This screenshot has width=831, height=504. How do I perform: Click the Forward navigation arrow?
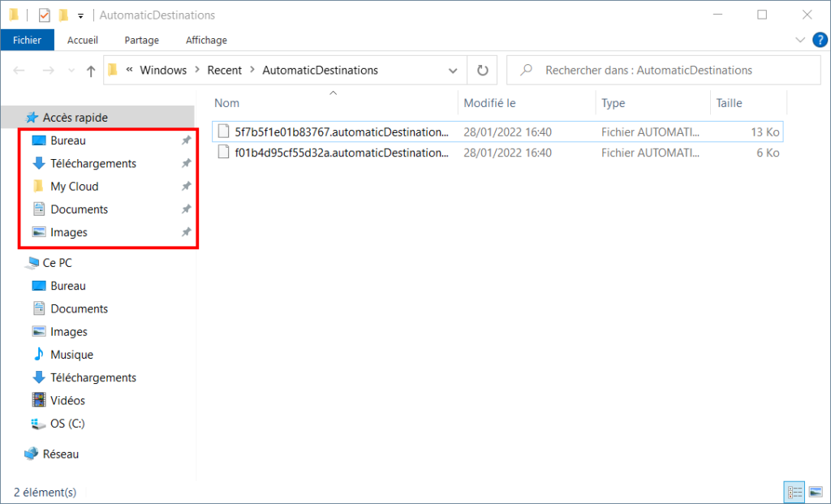click(48, 71)
